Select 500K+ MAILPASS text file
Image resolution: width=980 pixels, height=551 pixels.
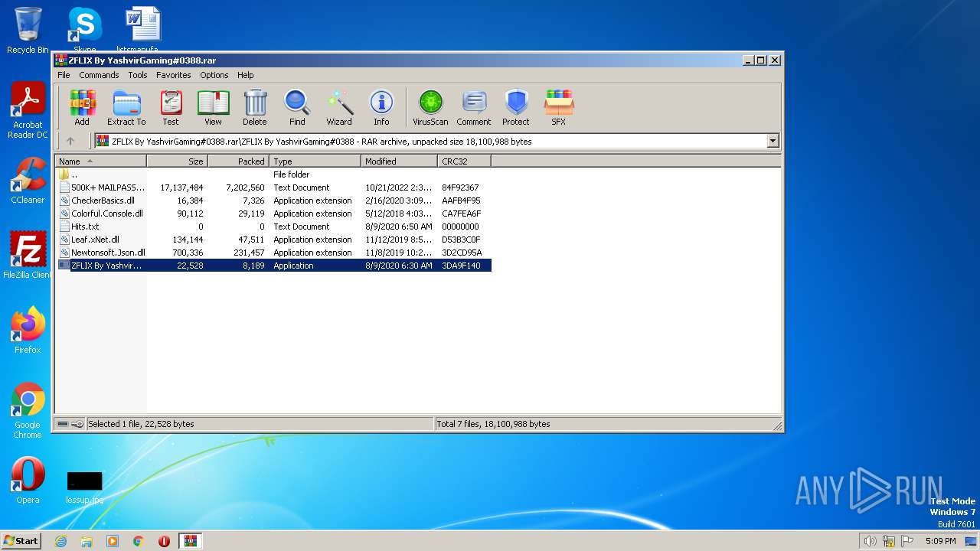[x=273, y=187]
